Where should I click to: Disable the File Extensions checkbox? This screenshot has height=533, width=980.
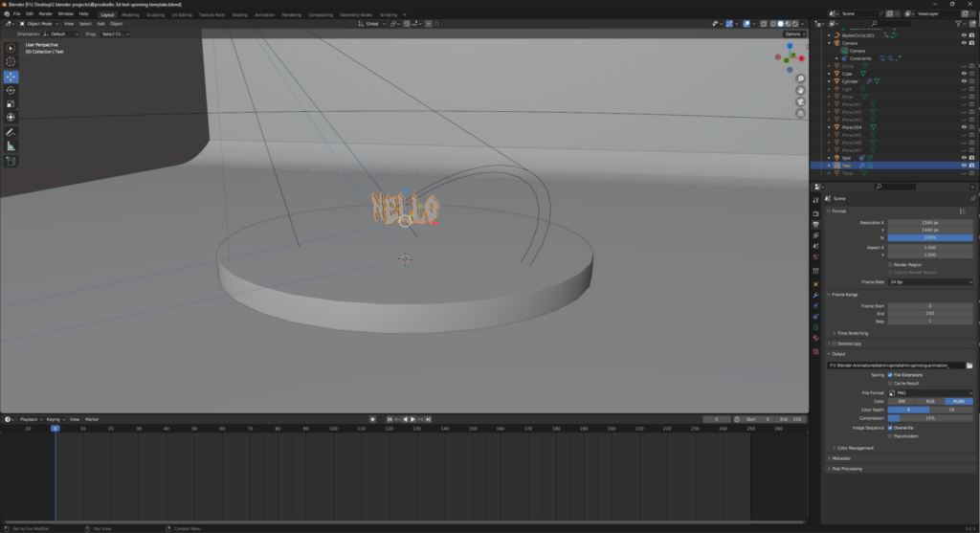click(890, 375)
